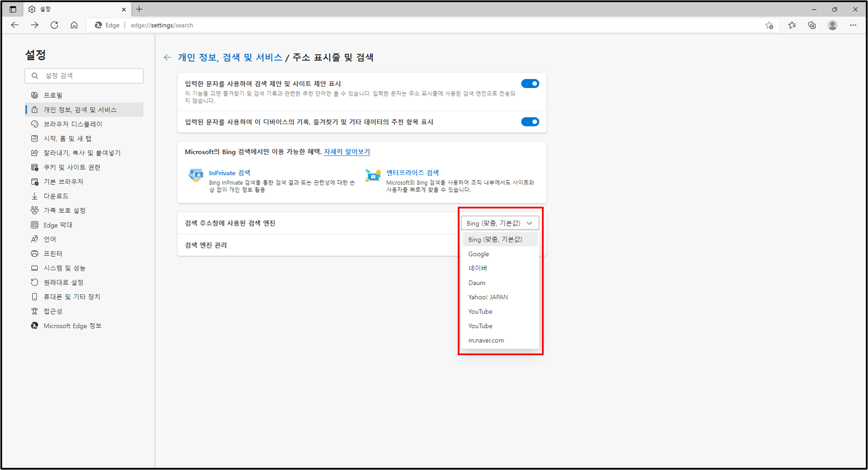868x470 pixels.
Task: Open 원래대로 설정
Action: click(x=84, y=282)
